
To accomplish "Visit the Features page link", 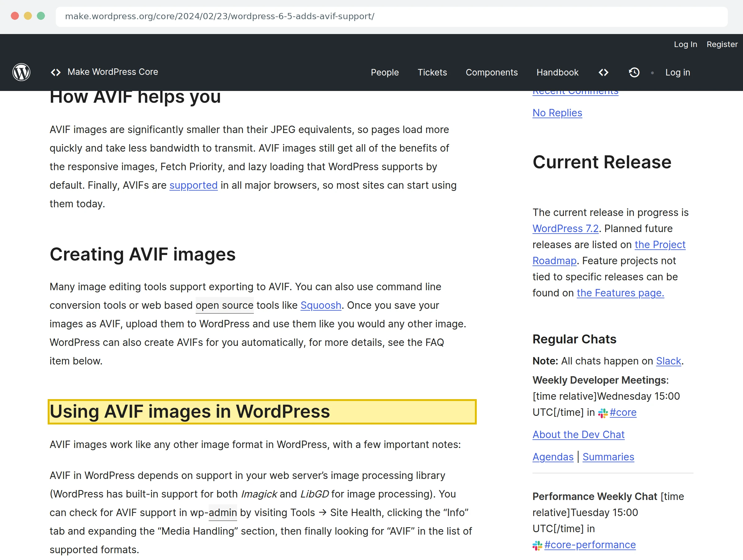I will click(x=620, y=293).
